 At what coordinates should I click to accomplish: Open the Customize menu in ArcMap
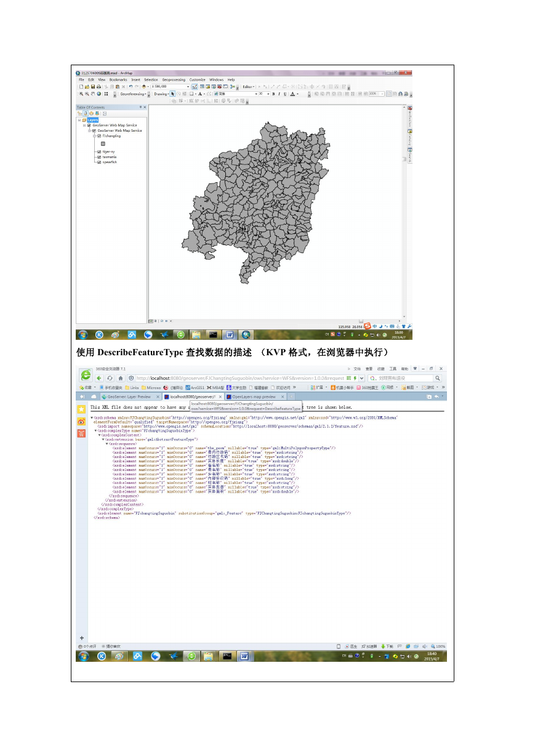[197, 80]
